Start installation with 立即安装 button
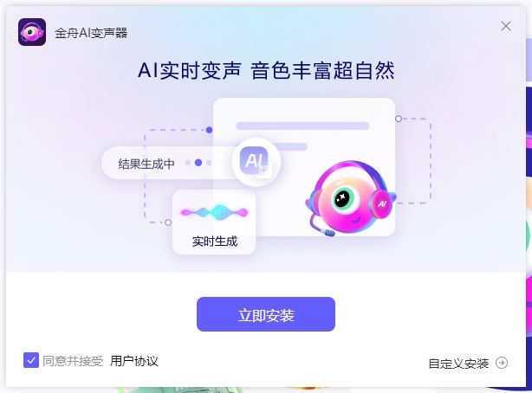 (266, 314)
